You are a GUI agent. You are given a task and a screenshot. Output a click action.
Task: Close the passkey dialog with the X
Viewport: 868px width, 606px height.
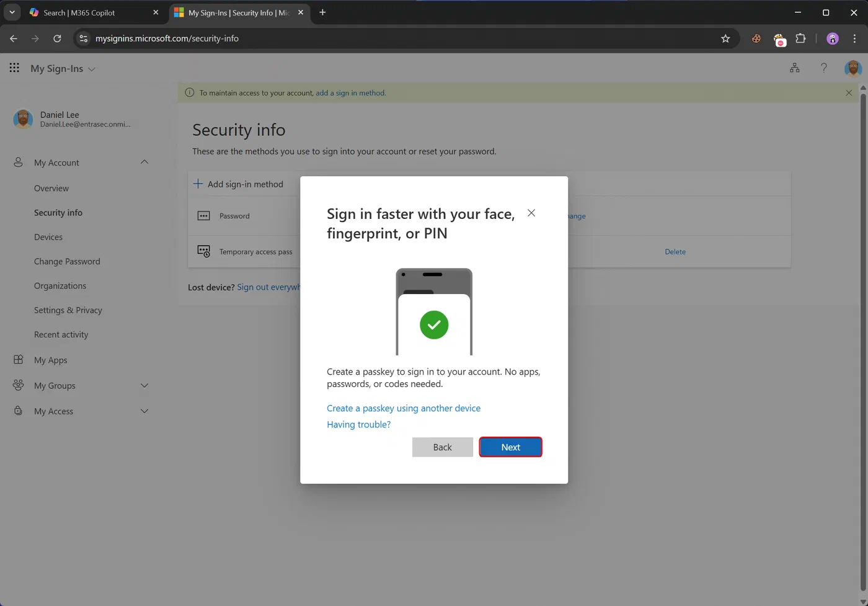click(531, 213)
